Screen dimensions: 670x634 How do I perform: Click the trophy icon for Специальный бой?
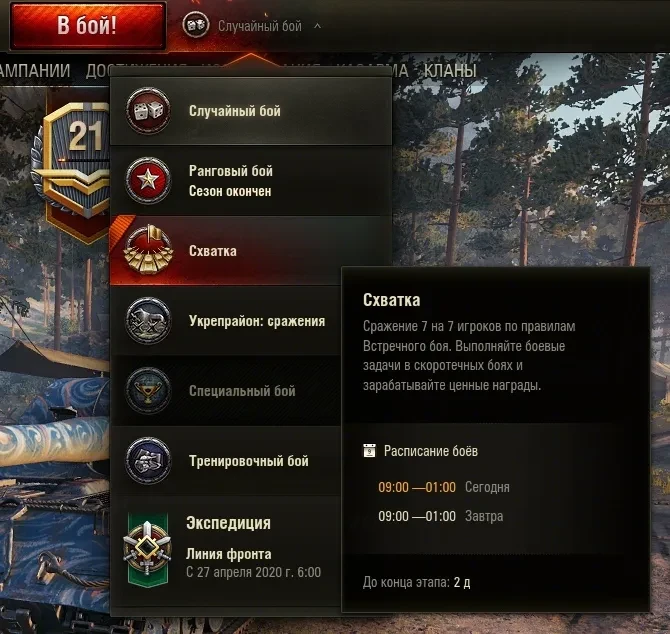[148, 390]
